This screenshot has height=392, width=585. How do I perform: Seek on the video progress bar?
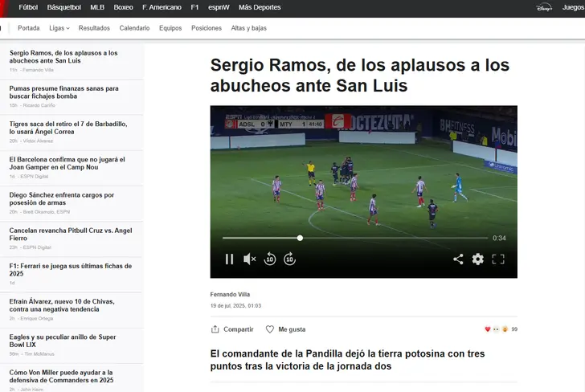pyautogui.click(x=355, y=238)
